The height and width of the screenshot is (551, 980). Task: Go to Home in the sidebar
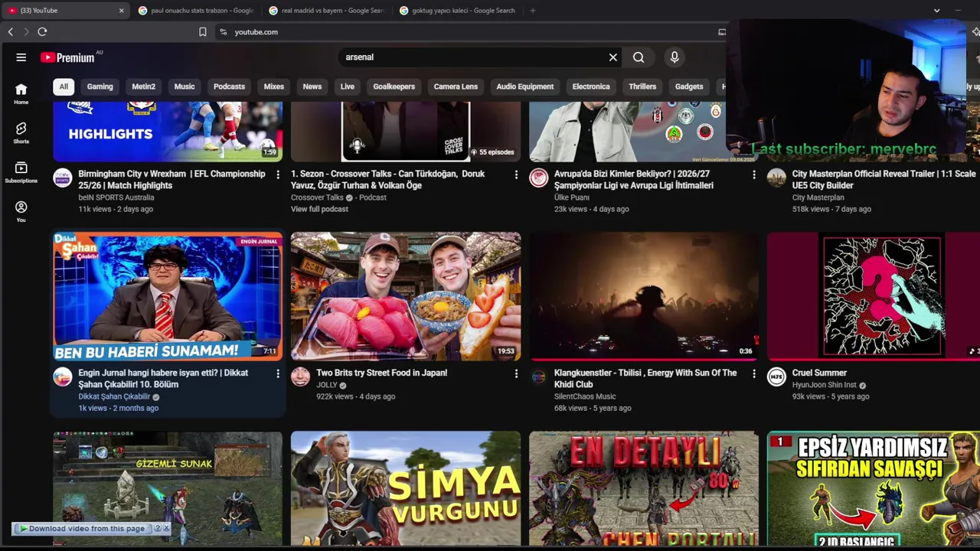21,93
